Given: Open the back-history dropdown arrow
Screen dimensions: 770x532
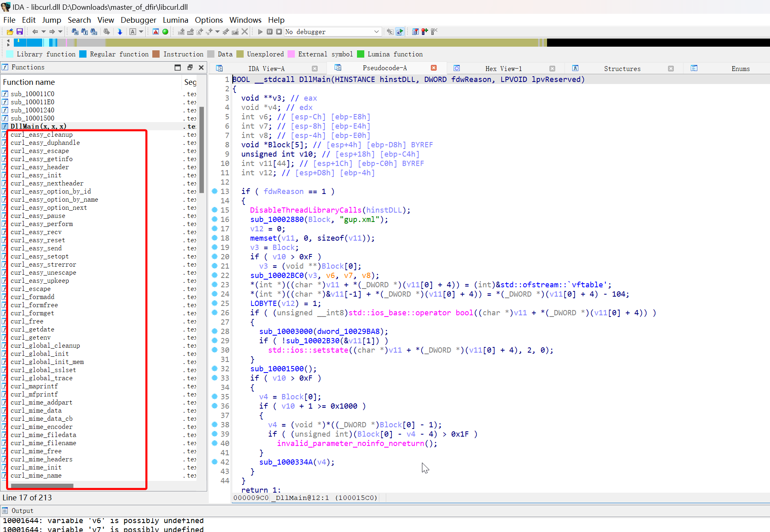Looking at the screenshot, I should click(x=43, y=32).
